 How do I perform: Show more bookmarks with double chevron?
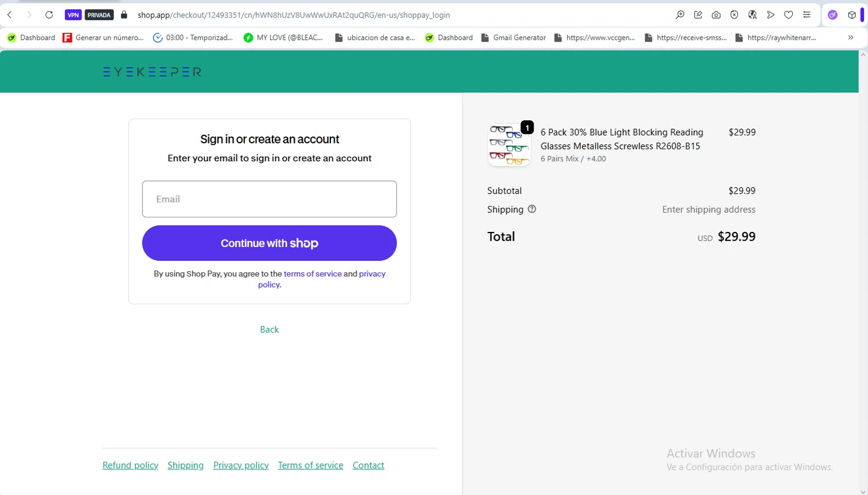(851, 38)
